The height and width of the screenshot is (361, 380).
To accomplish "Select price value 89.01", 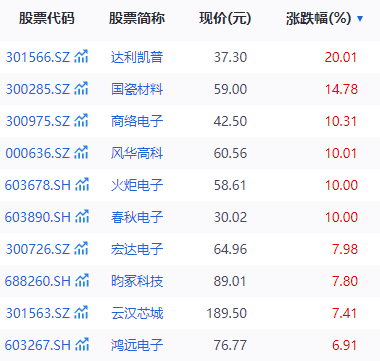I will pyautogui.click(x=230, y=281).
